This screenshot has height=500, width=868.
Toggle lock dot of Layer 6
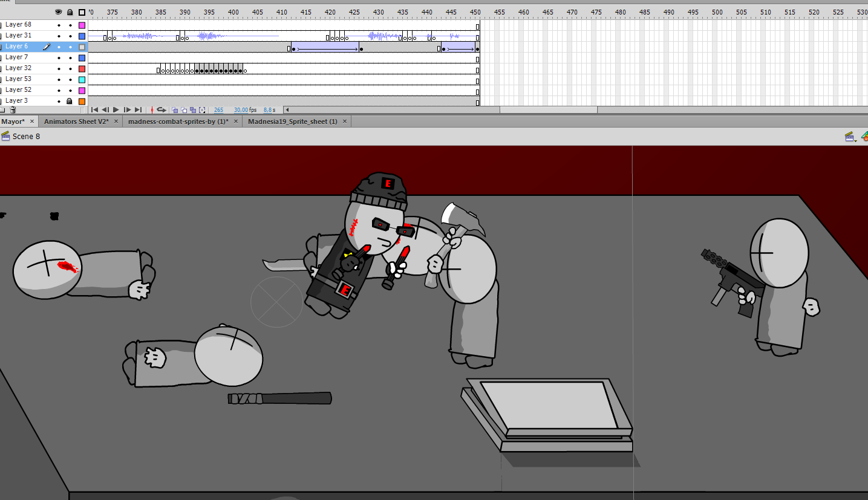tap(70, 47)
